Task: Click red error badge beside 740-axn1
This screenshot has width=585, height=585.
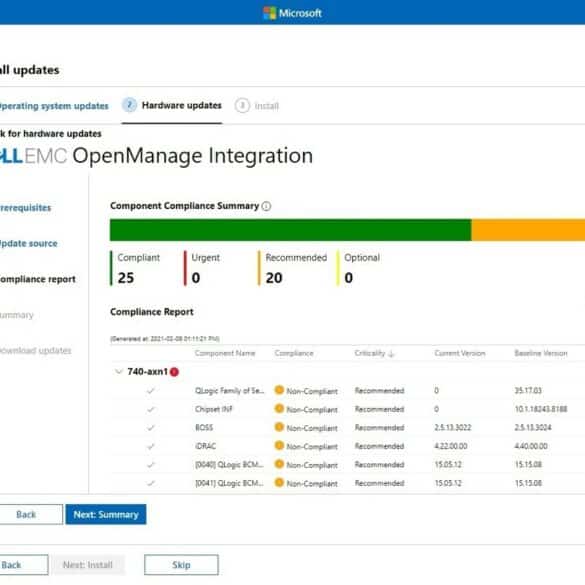Action: click(x=174, y=372)
